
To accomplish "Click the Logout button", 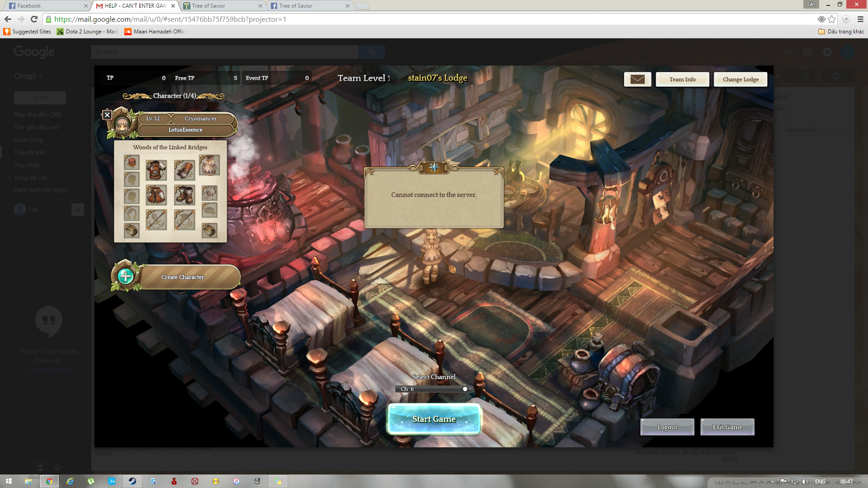I will click(667, 427).
